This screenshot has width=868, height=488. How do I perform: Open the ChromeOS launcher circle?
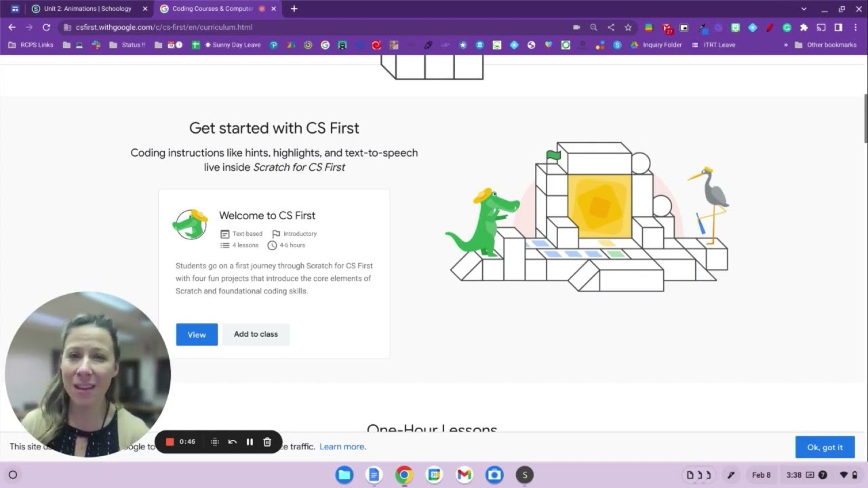(12, 474)
